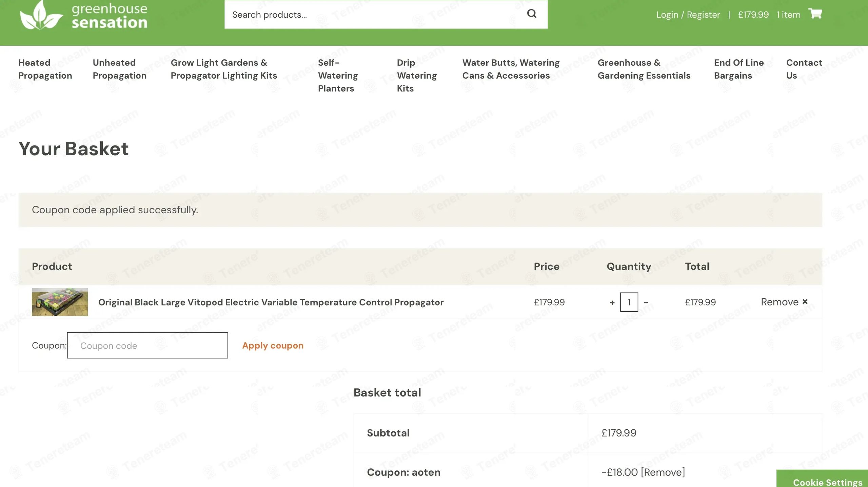Open the shopping cart icon
This screenshot has height=487, width=868.
[x=815, y=14]
